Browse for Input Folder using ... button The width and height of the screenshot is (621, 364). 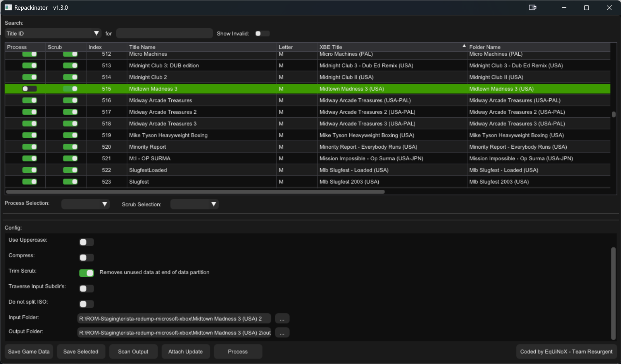tap(282, 319)
